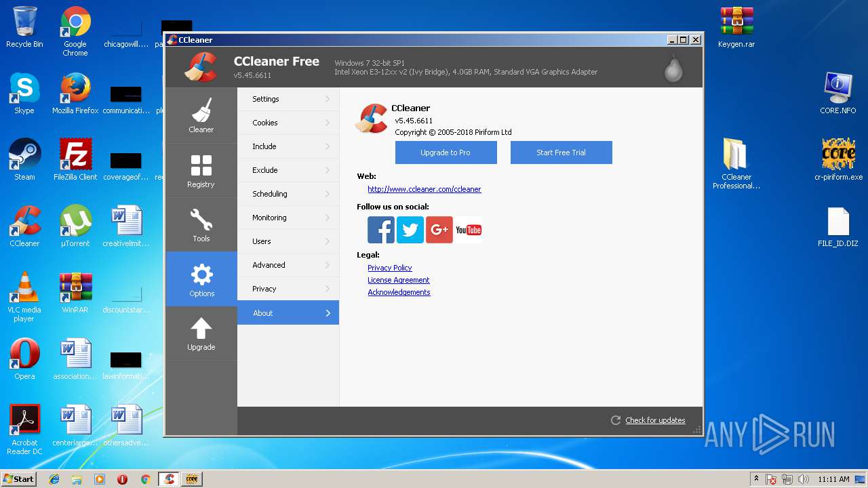Viewport: 868px width, 488px height.
Task: Select CCleaner Professional folder on desktop
Action: (736, 164)
